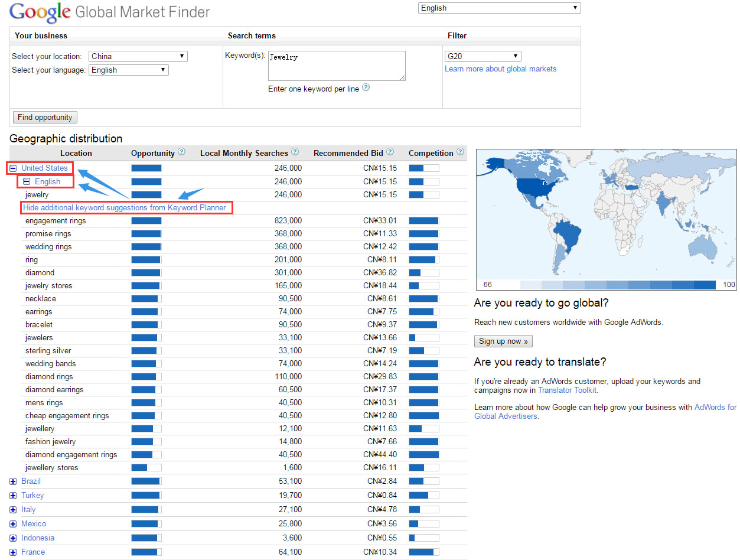Screen dimensions: 740x560
Task: Open the page language dropdown showing English
Action: pos(499,8)
